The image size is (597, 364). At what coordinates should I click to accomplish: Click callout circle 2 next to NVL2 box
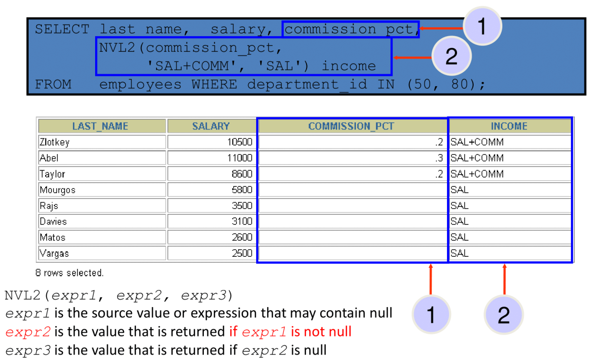pyautogui.click(x=452, y=56)
